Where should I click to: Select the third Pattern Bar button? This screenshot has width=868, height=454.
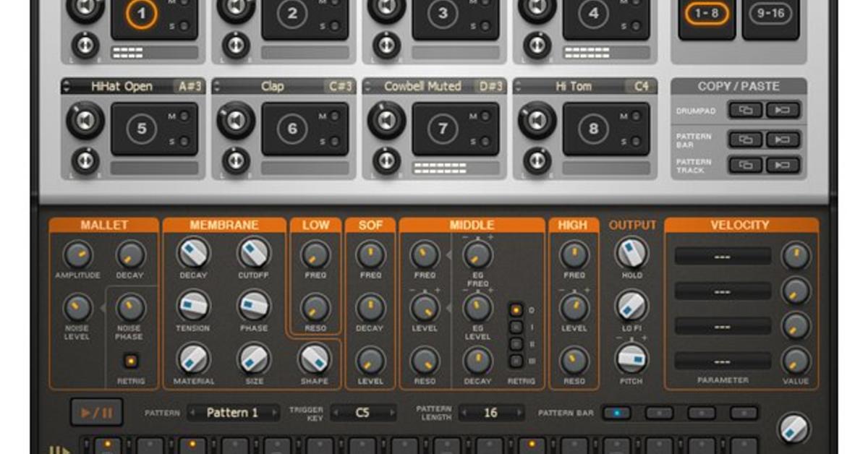click(x=702, y=413)
